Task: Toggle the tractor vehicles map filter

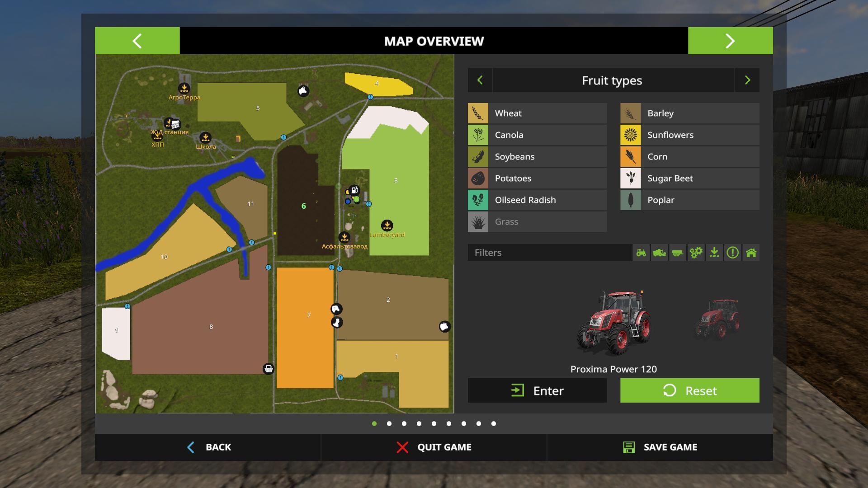Action: click(x=641, y=253)
